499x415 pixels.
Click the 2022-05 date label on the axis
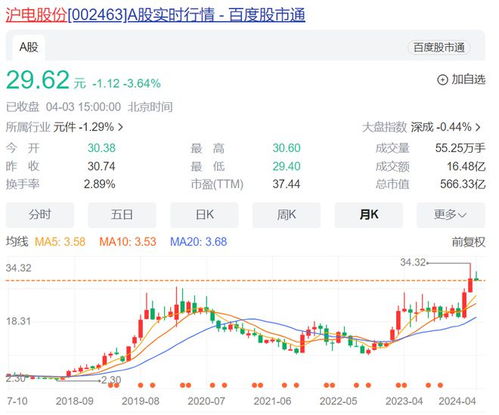[x=338, y=401]
